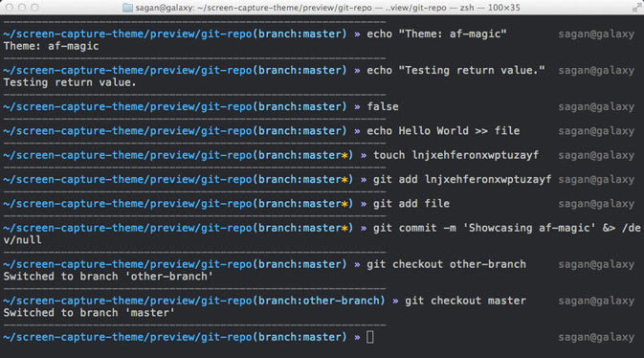644x358 pixels.
Task: Click 'sagan@galaxy' on the last empty prompt line
Action: 596,338
